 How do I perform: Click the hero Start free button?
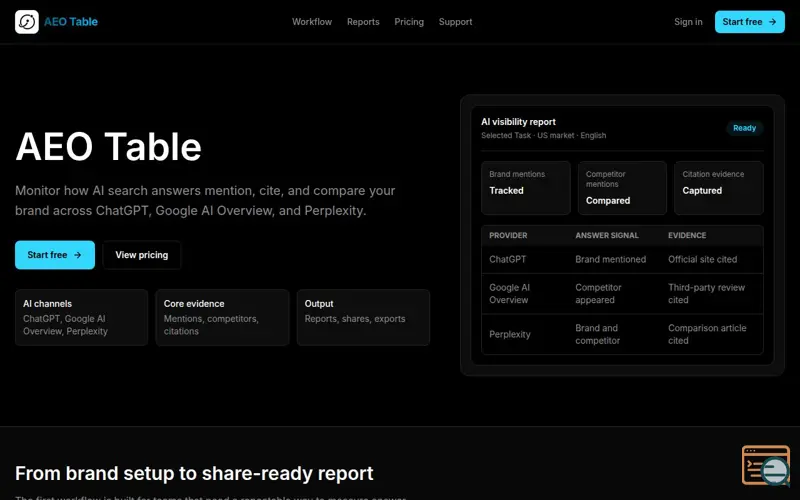tap(55, 255)
